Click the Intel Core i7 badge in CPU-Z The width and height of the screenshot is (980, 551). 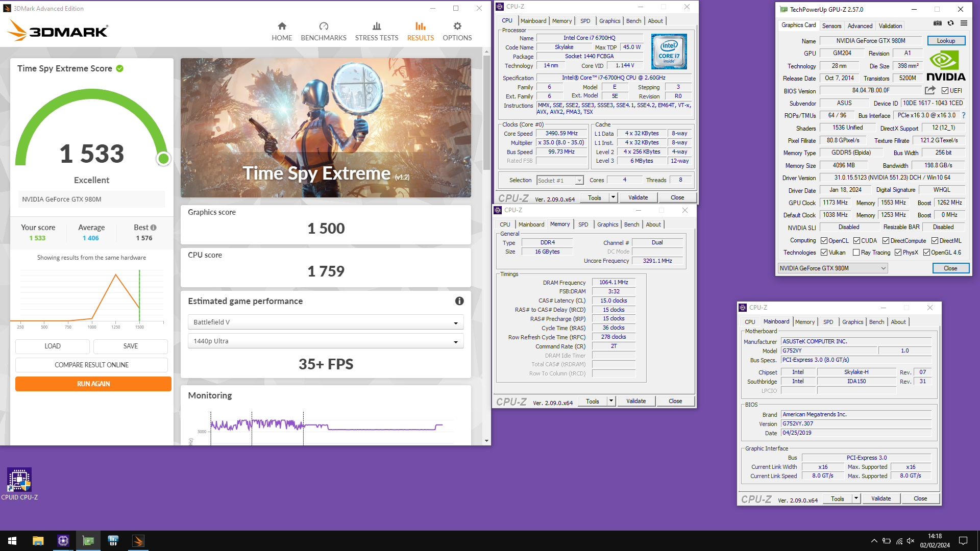tap(669, 52)
